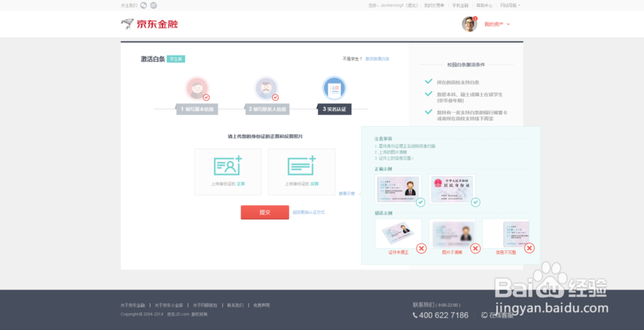The height and width of the screenshot is (330, 644).
Task: Click red X beside 证件未摆正
Action: pyautogui.click(x=421, y=248)
